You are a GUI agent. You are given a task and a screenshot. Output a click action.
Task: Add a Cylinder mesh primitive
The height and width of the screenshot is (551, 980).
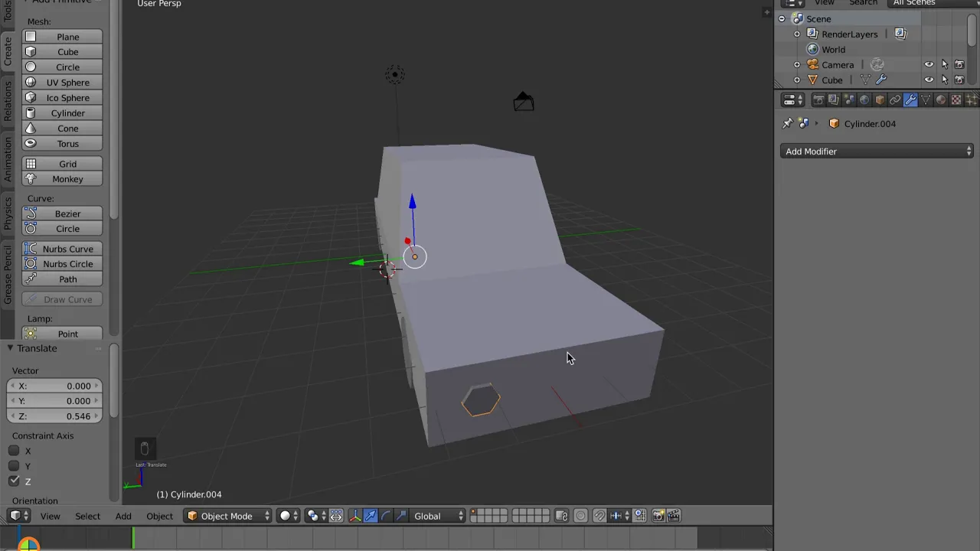click(x=62, y=113)
